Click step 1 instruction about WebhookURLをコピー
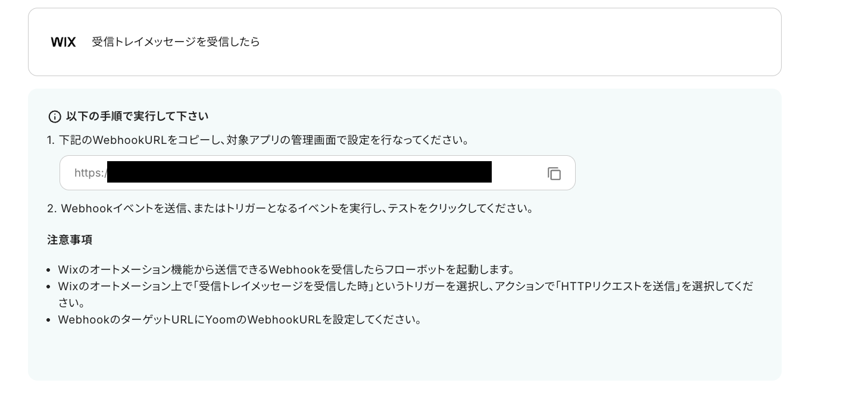 point(264,140)
